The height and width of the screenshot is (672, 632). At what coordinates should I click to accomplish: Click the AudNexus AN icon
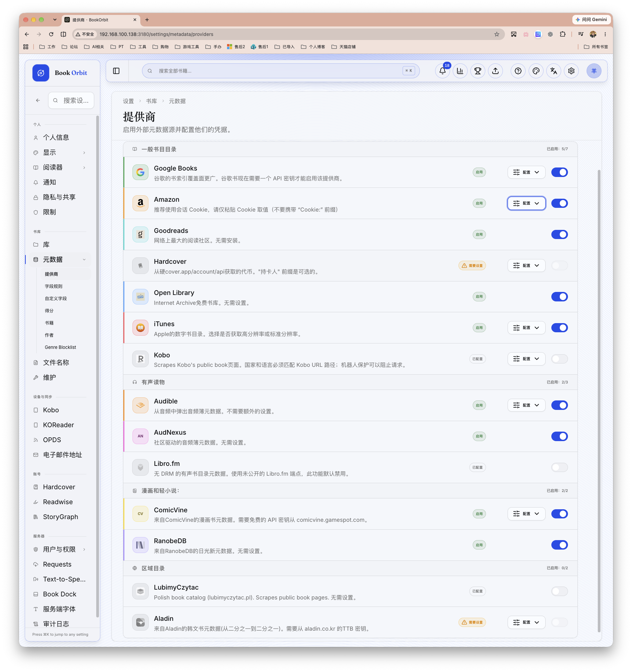(x=140, y=436)
